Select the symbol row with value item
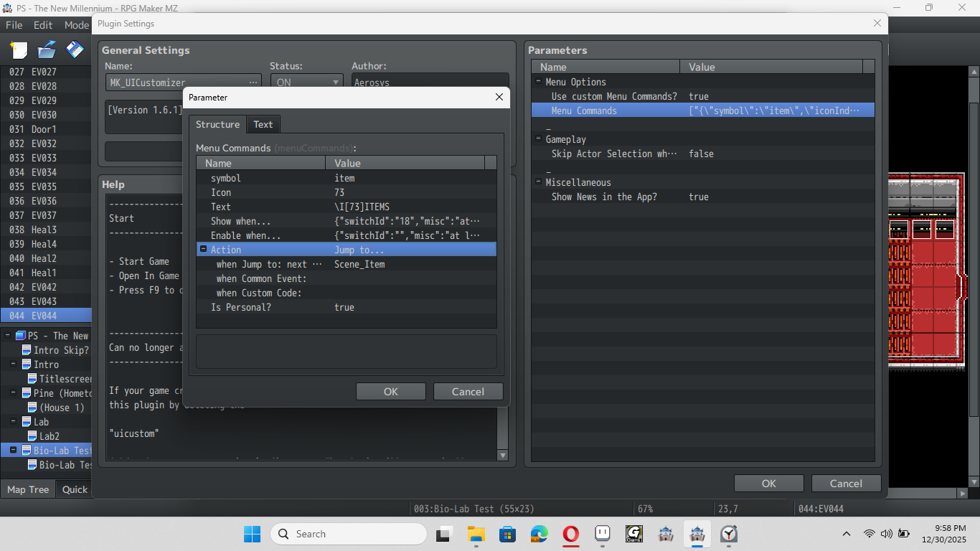This screenshot has width=980, height=551. click(347, 178)
